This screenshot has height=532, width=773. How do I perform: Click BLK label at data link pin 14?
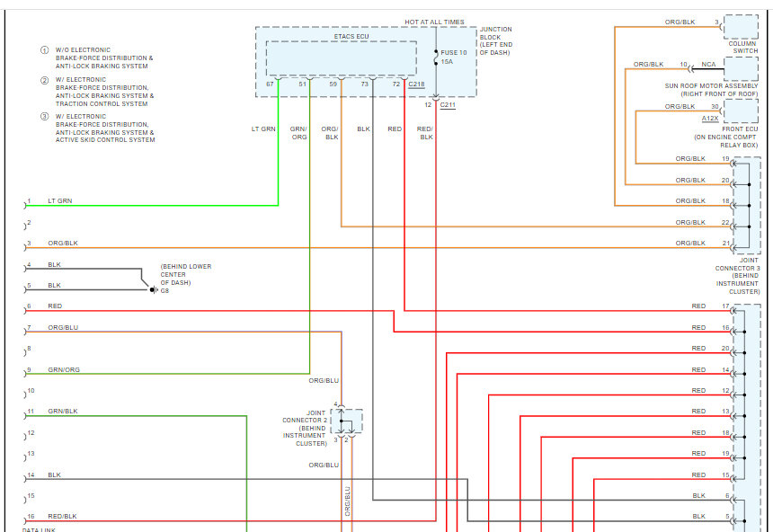pyautogui.click(x=54, y=475)
